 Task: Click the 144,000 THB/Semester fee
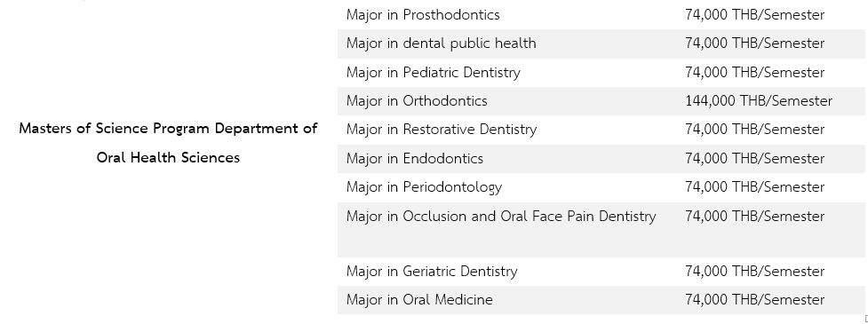point(759,101)
